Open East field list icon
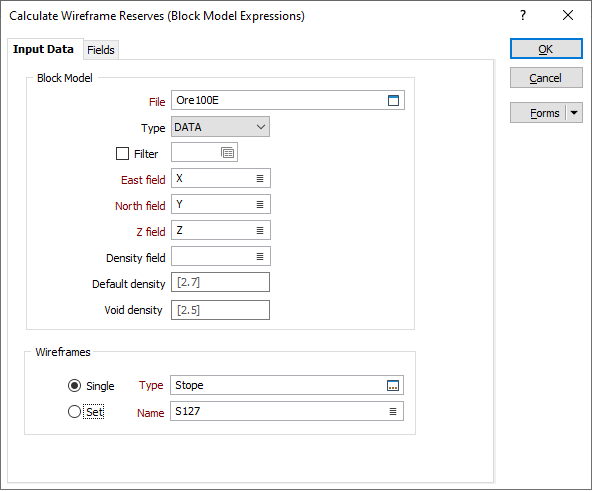The height and width of the screenshot is (491, 592). pyautogui.click(x=260, y=179)
